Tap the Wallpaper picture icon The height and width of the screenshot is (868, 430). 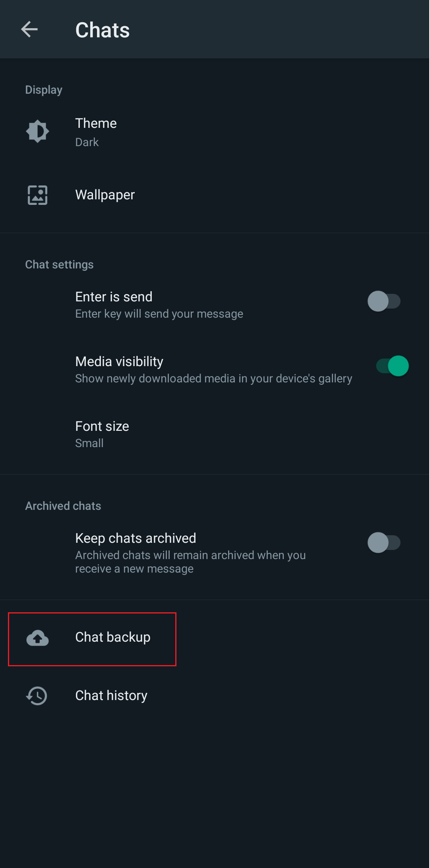(37, 195)
